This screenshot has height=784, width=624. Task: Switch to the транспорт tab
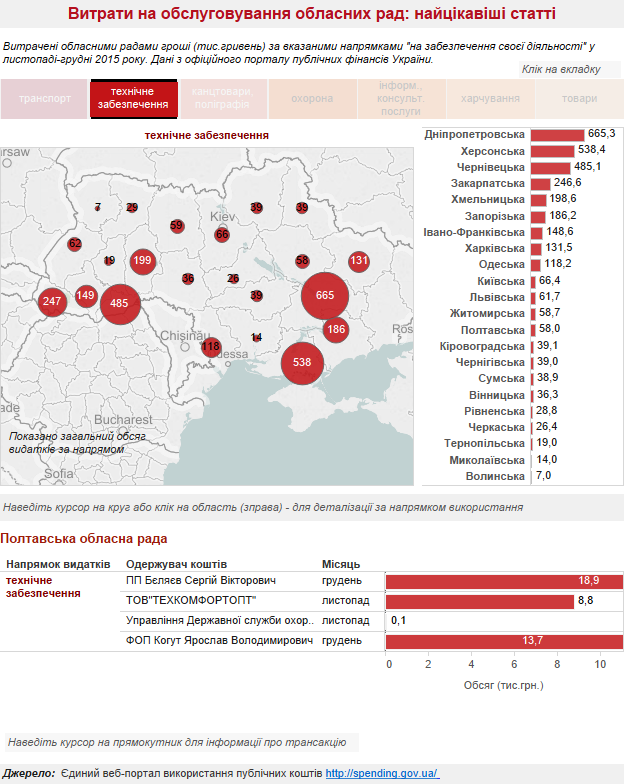pos(44,99)
